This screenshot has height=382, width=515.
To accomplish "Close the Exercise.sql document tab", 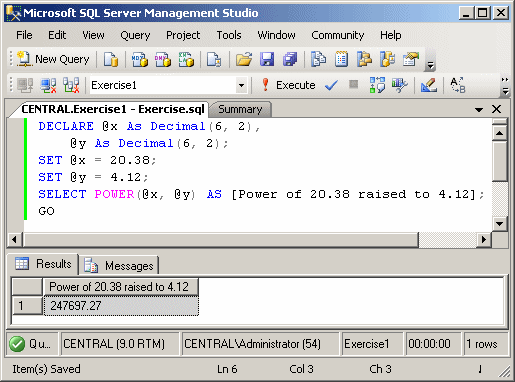I will tap(497, 109).
